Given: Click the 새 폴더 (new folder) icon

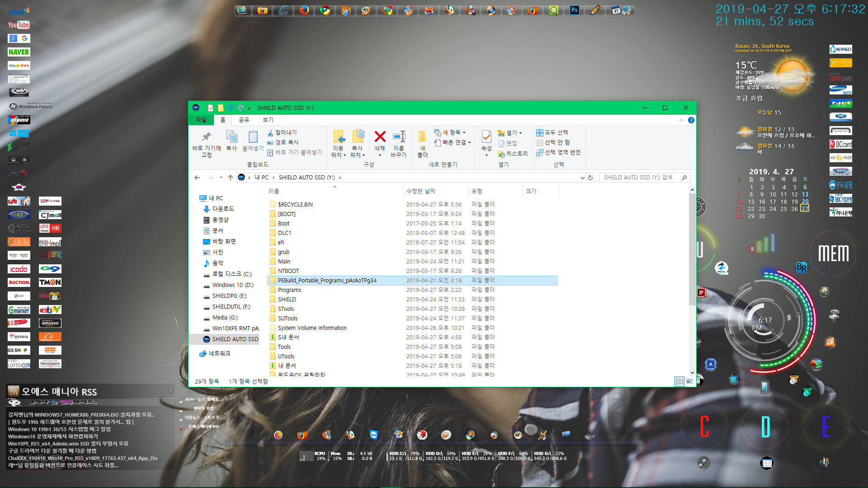Looking at the screenshot, I should [422, 137].
